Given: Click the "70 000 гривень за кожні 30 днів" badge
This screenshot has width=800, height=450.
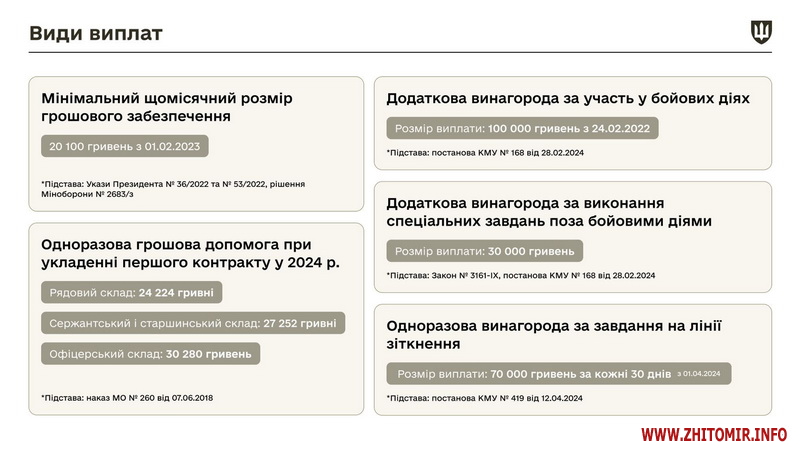Looking at the screenshot, I should click(x=560, y=373).
